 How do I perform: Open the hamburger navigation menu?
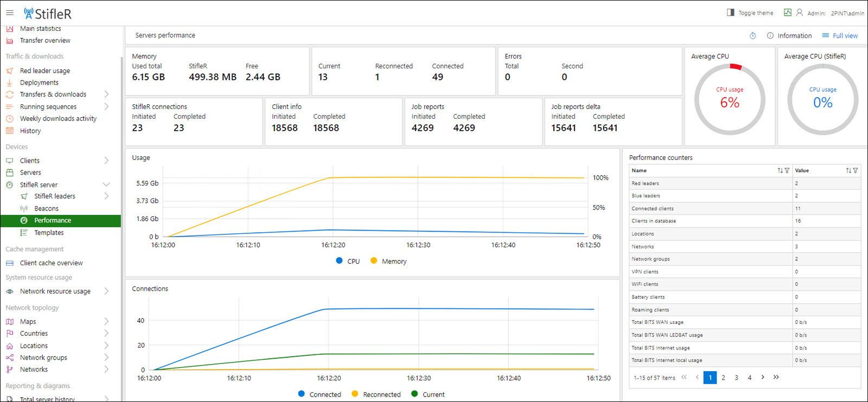pyautogui.click(x=10, y=12)
